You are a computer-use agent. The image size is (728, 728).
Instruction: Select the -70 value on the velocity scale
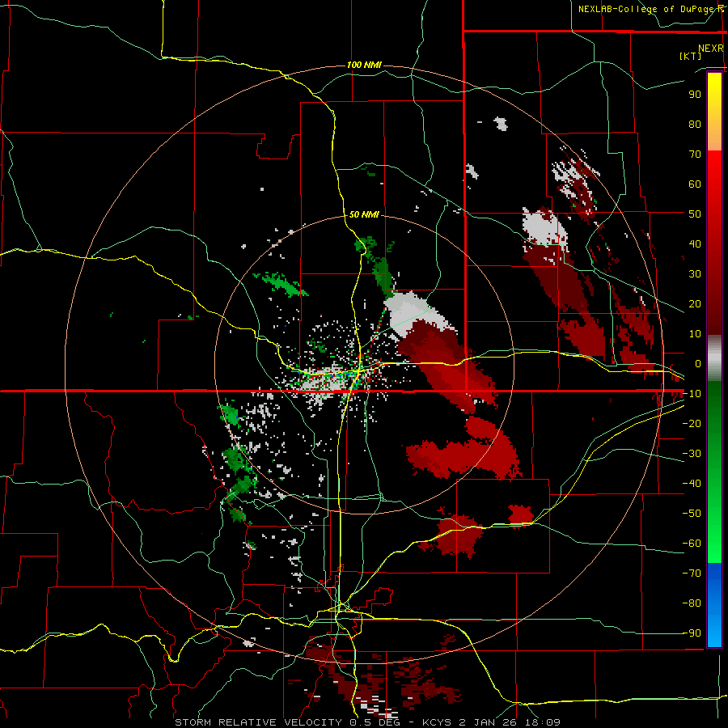[692, 574]
